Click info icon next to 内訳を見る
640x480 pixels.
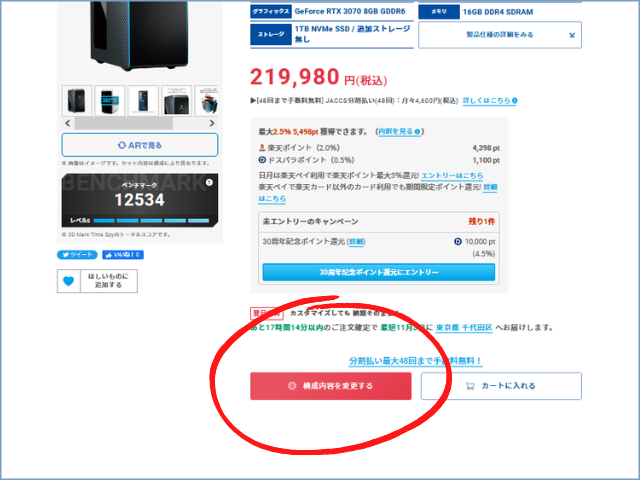click(417, 131)
